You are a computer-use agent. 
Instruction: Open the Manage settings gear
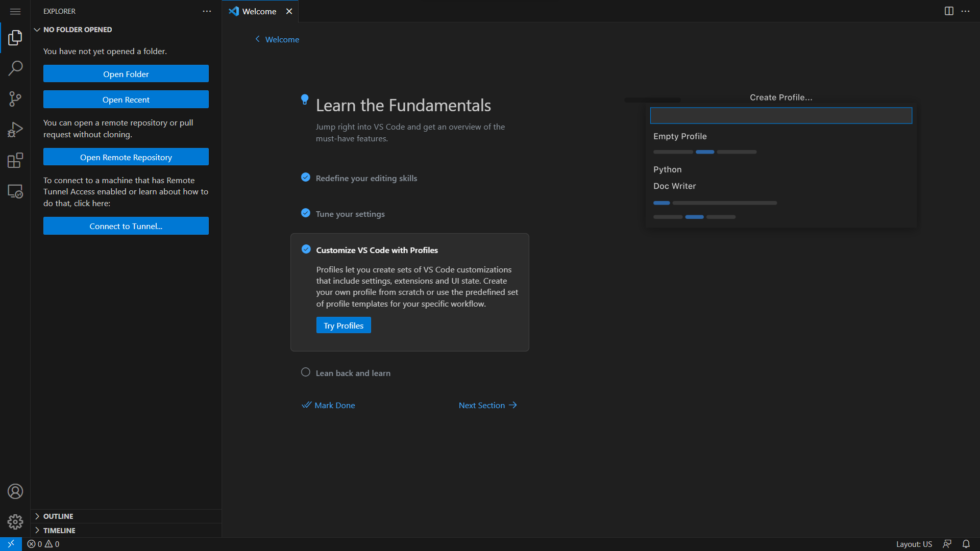click(15, 522)
